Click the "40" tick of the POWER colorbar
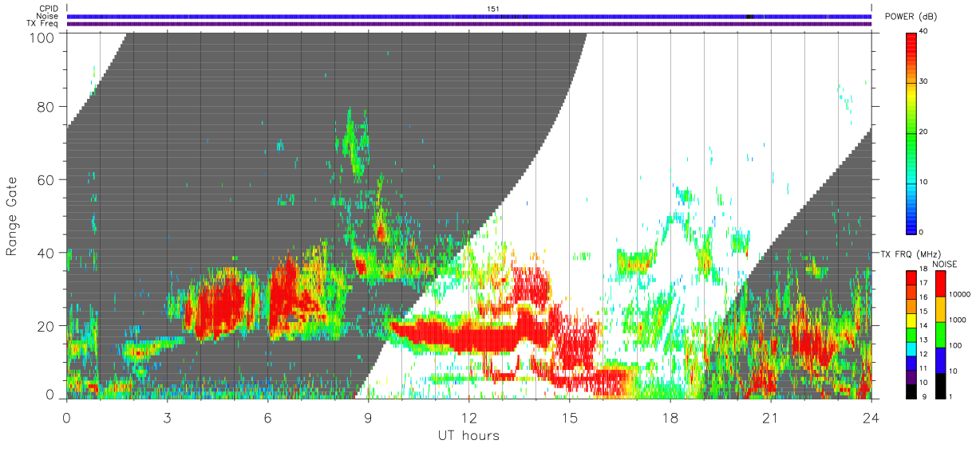 924,32
